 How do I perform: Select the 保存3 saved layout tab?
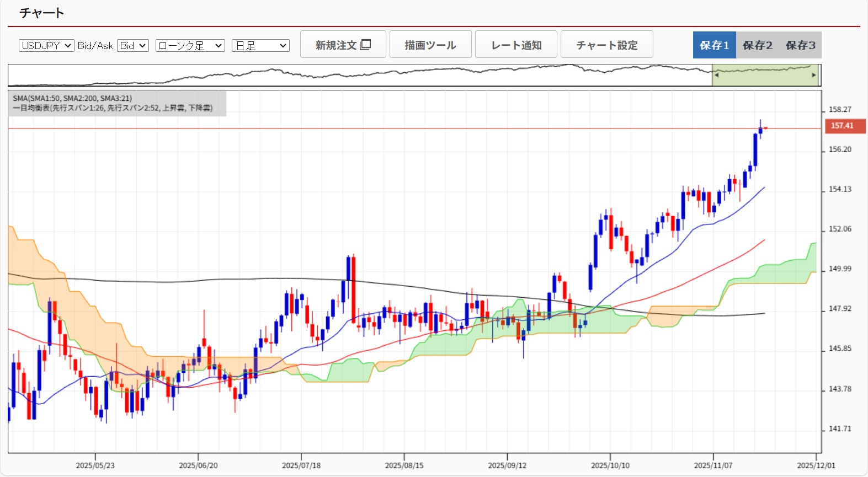(800, 45)
